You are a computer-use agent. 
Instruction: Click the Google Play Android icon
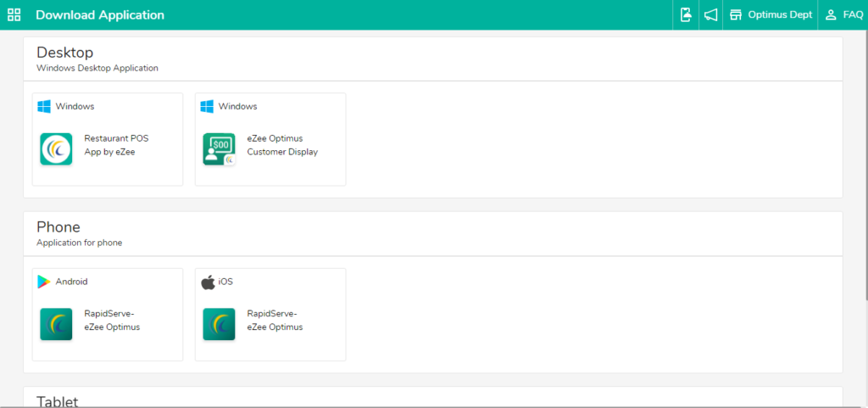pyautogui.click(x=44, y=282)
